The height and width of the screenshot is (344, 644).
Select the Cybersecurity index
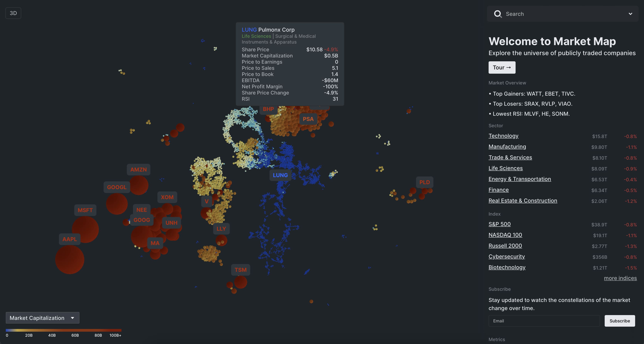coord(507,256)
